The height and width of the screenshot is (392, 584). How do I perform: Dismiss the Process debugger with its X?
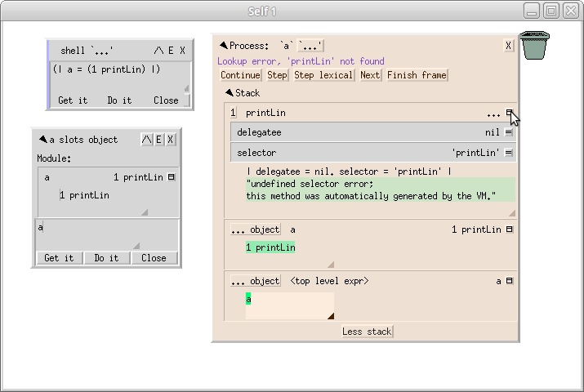(x=509, y=47)
